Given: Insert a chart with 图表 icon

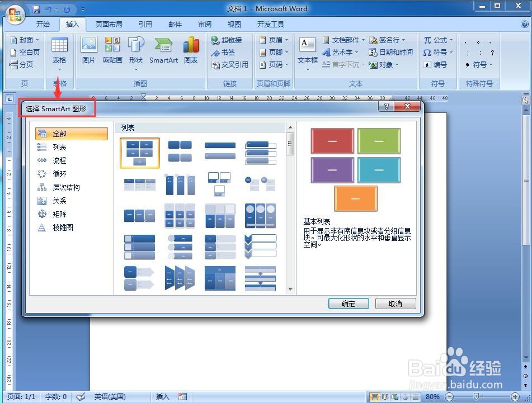Looking at the screenshot, I should point(191,50).
